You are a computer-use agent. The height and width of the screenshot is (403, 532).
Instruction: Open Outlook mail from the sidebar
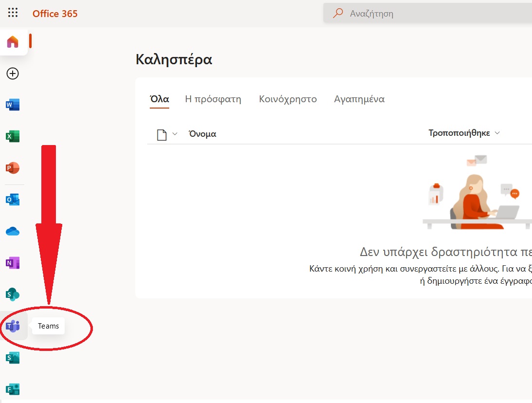pyautogui.click(x=13, y=200)
